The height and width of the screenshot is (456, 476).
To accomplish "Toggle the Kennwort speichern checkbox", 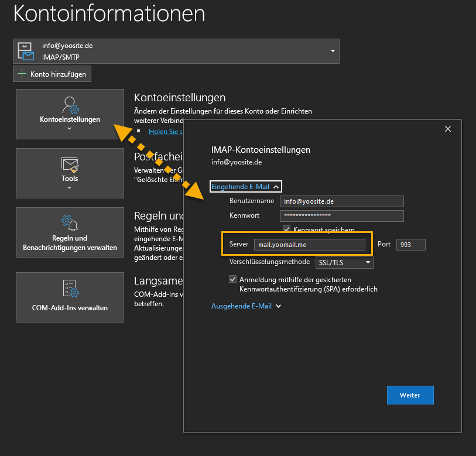I will pos(287,229).
